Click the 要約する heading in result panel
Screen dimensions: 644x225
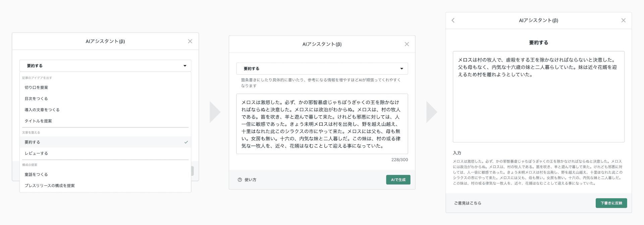tap(538, 43)
